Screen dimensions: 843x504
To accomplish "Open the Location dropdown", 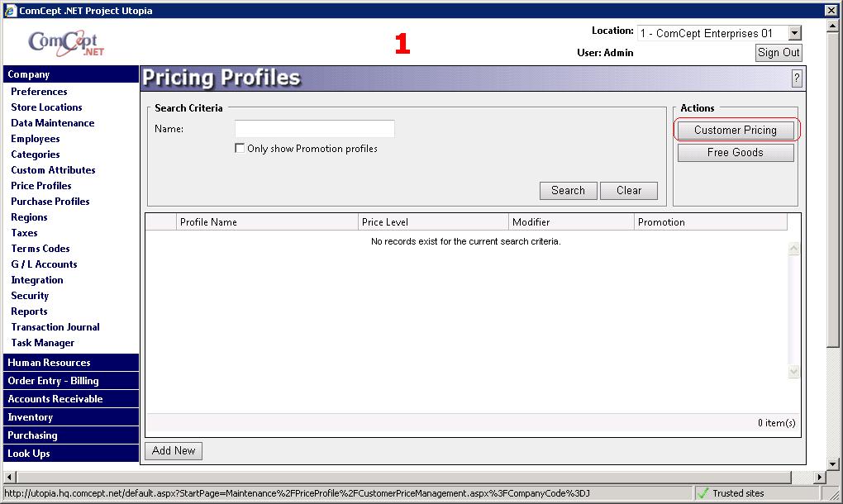I will click(794, 33).
